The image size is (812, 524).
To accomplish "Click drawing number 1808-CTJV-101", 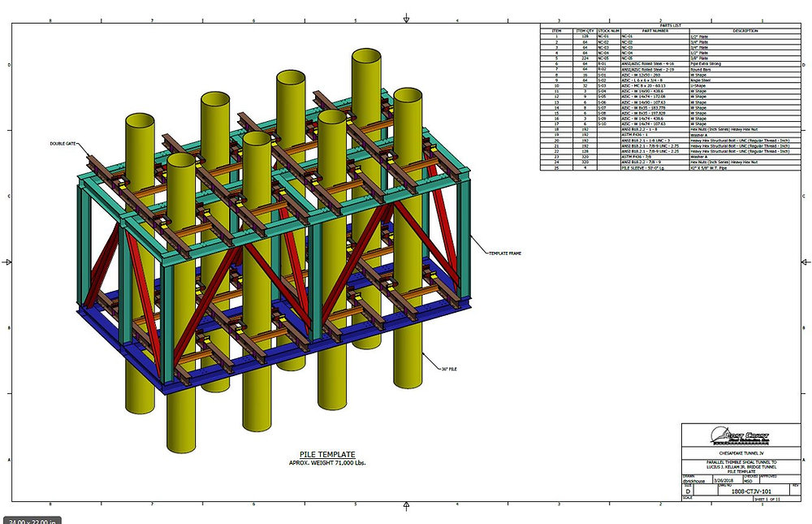I will tap(752, 491).
